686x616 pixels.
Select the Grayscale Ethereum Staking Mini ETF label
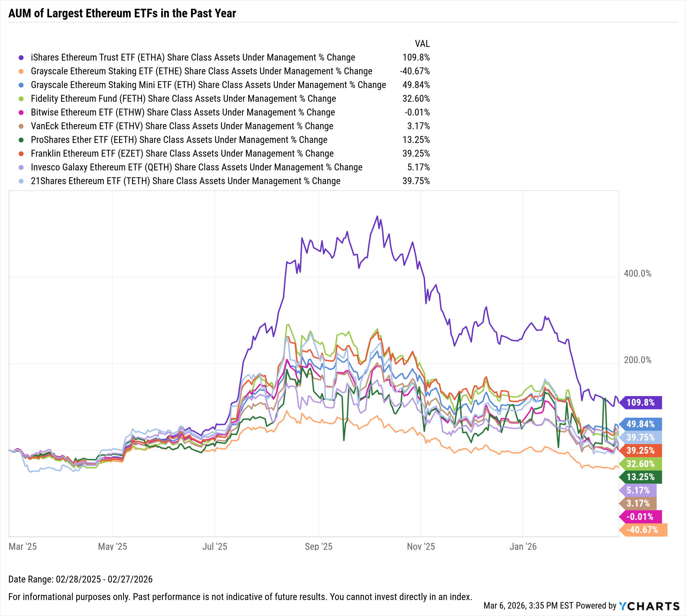[208, 85]
